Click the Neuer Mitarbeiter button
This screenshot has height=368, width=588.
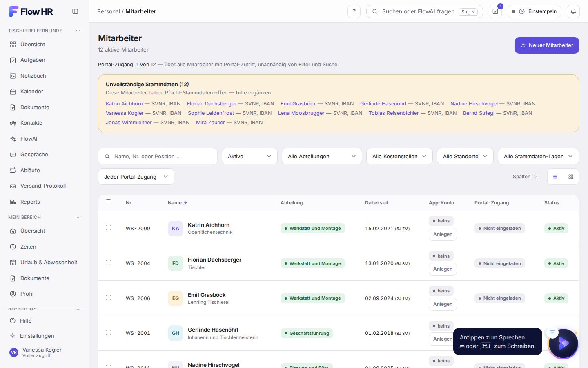pos(547,45)
